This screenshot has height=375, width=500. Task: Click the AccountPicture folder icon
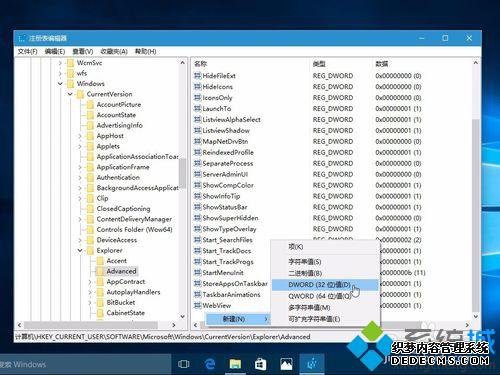pyautogui.click(x=90, y=105)
